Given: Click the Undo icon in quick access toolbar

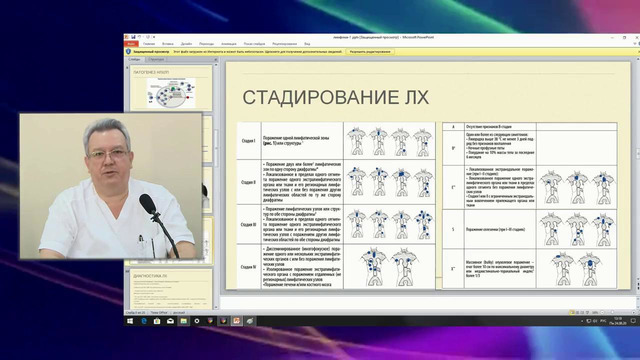Looking at the screenshot, I should (x=140, y=37).
